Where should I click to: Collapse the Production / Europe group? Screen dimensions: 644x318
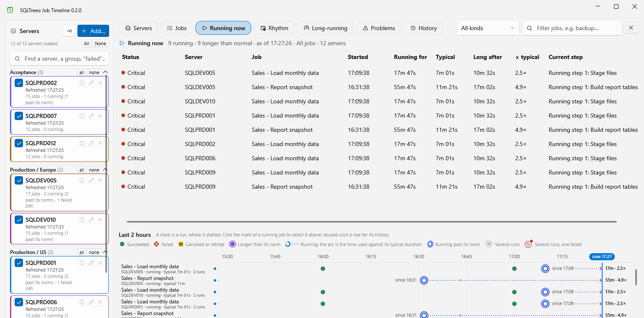click(105, 170)
